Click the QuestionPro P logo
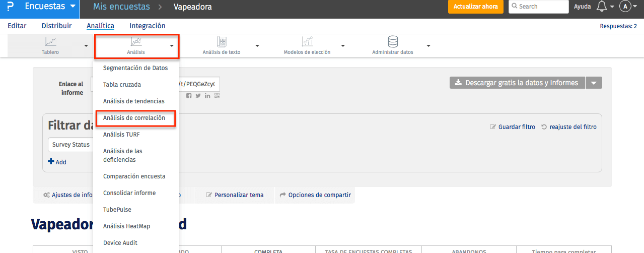This screenshot has height=253, width=644. [11, 7]
